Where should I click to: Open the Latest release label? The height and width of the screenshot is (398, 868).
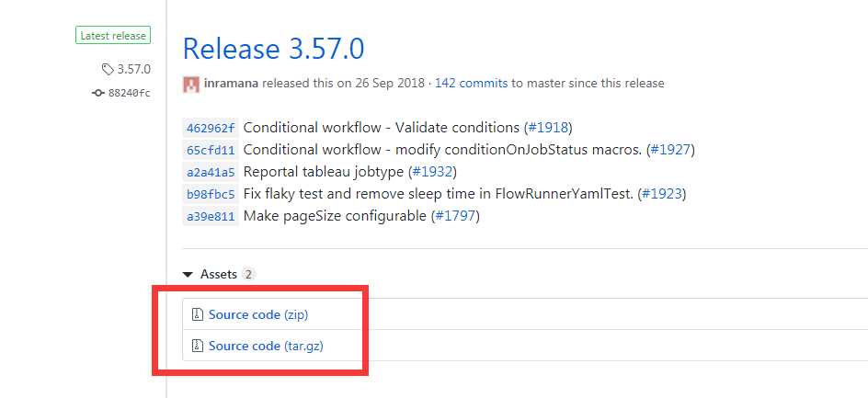[113, 36]
